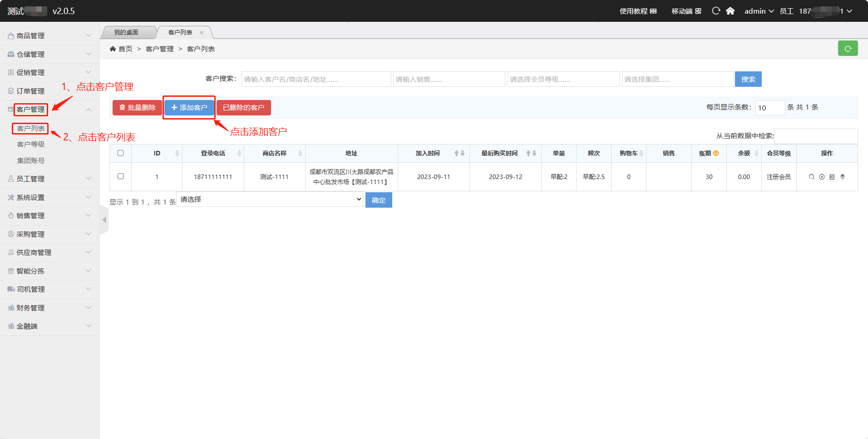
Task: Click the circled X icon in row 1
Action: point(822,177)
